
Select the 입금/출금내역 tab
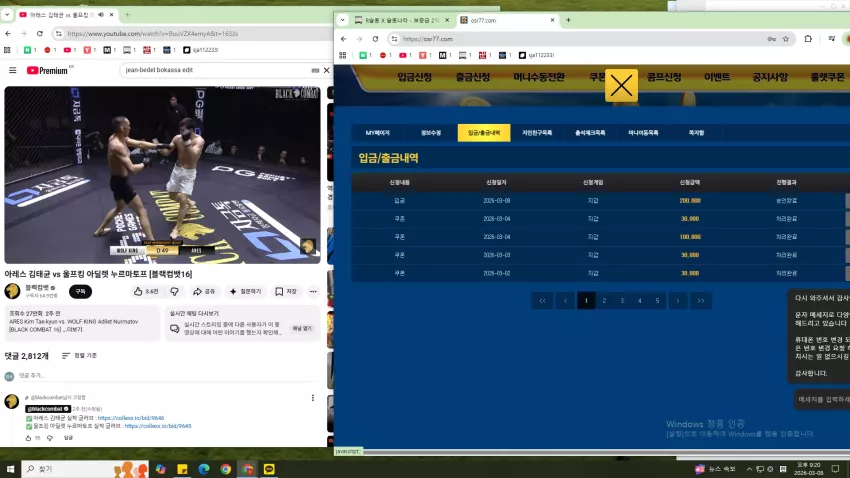[x=484, y=133]
